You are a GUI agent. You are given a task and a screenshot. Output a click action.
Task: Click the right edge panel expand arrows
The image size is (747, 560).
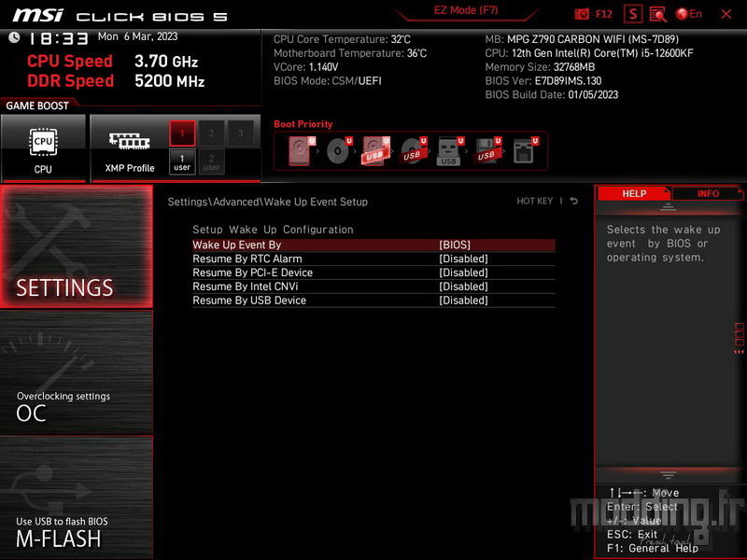point(739,352)
